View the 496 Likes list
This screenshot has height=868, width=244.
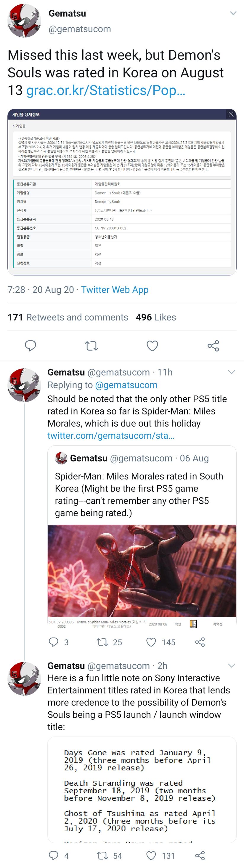point(156,317)
